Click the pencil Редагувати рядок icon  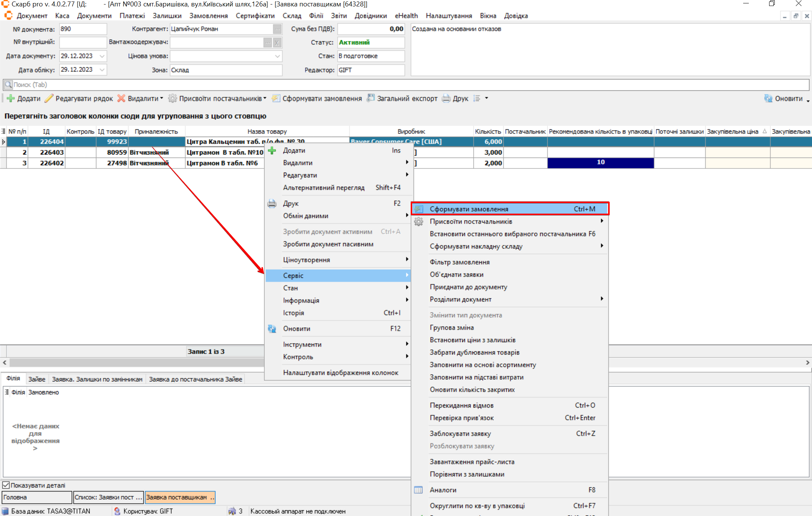click(x=49, y=99)
